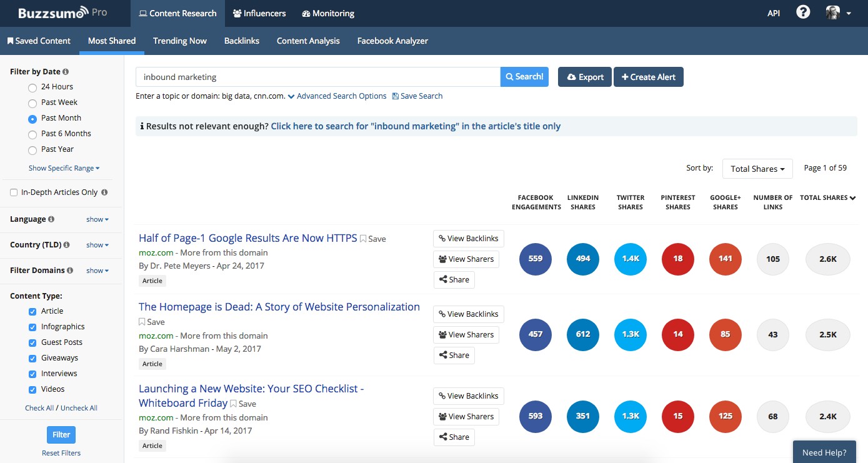868x463 pixels.
Task: Click the Export button
Action: click(x=585, y=77)
